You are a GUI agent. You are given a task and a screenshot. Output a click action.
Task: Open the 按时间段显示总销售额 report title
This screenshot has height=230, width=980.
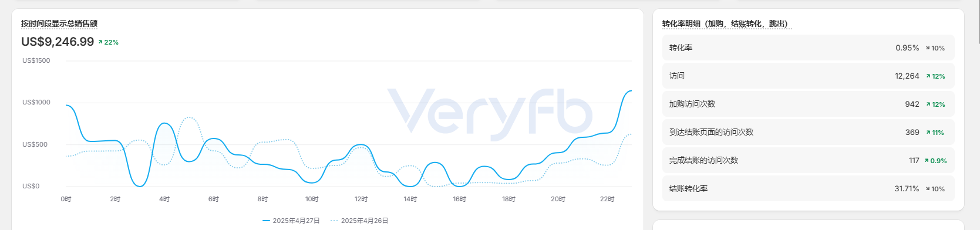coord(59,23)
